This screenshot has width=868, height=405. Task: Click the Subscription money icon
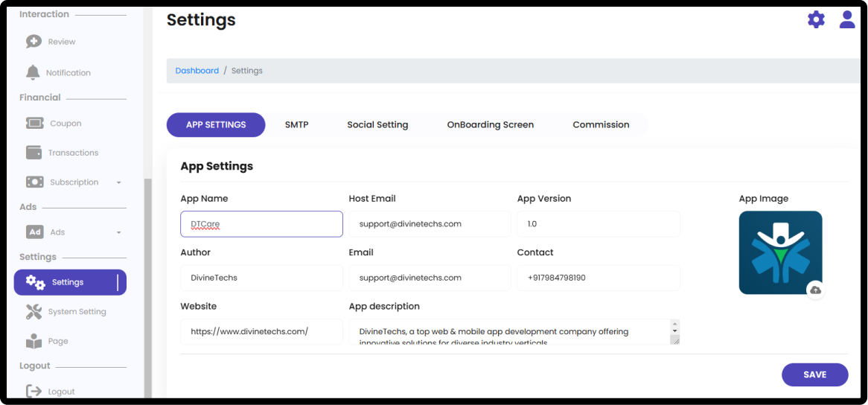(35, 182)
